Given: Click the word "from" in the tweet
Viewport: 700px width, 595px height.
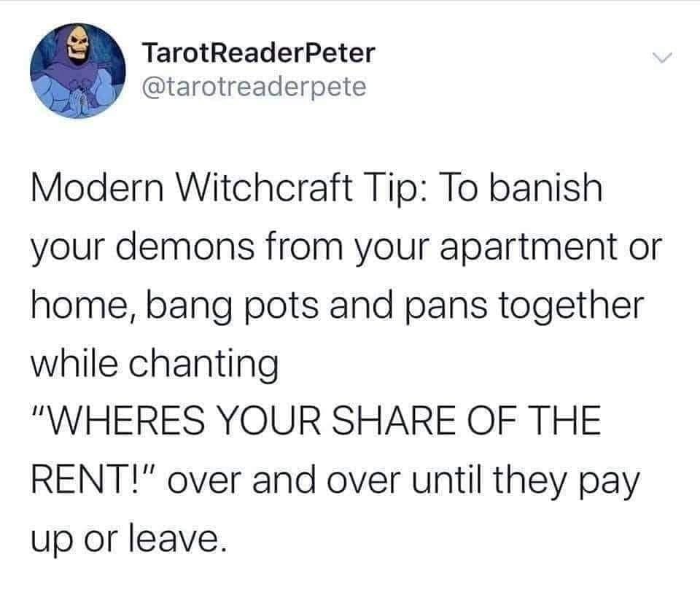Looking at the screenshot, I should [305, 246].
